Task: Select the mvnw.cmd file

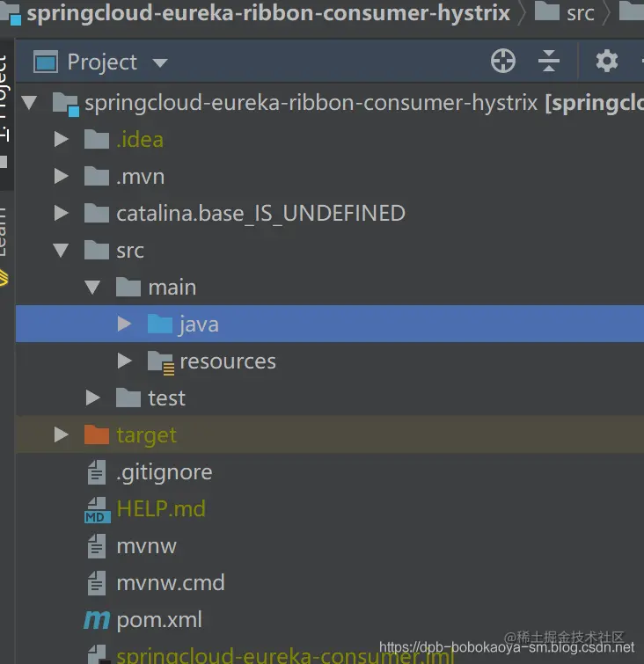Action: [171, 583]
